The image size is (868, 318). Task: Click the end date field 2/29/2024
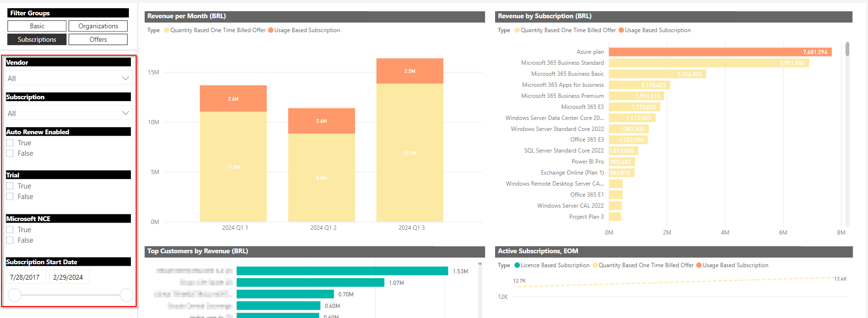point(69,277)
